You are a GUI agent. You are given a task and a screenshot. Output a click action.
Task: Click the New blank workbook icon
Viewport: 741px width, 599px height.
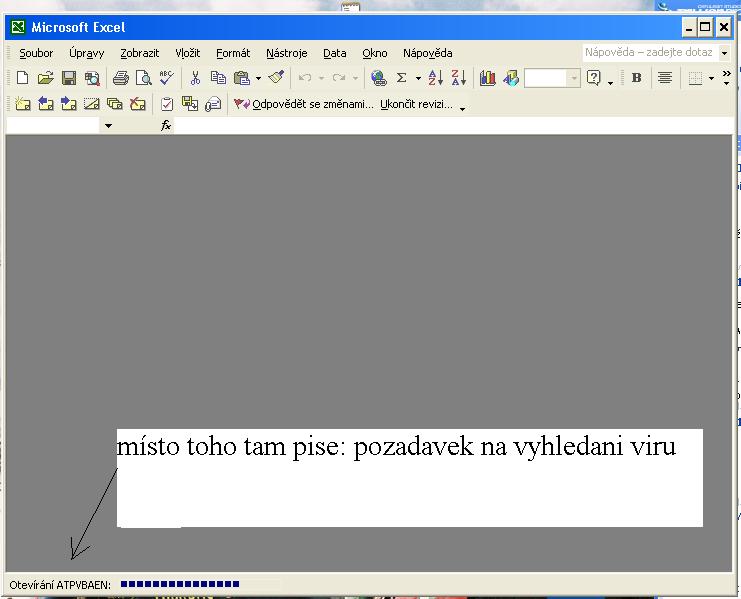(x=23, y=78)
